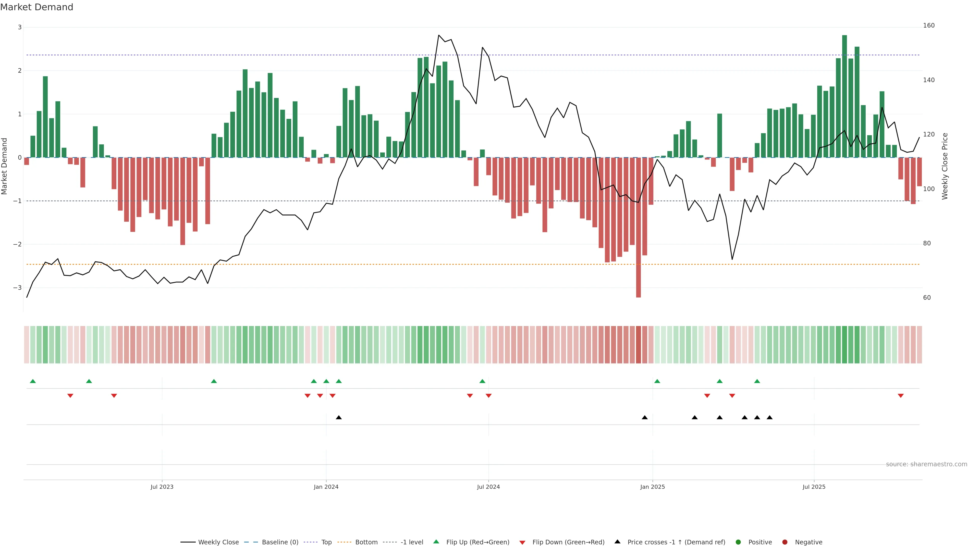This screenshot has height=551, width=980.
Task: Click the Jan 2025 x-axis label
Action: tap(653, 487)
